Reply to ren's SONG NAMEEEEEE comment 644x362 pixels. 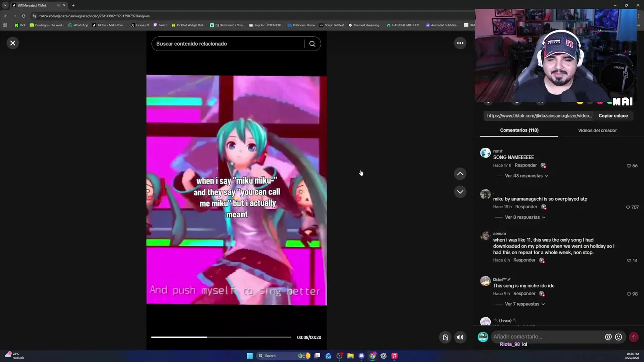pos(526,165)
